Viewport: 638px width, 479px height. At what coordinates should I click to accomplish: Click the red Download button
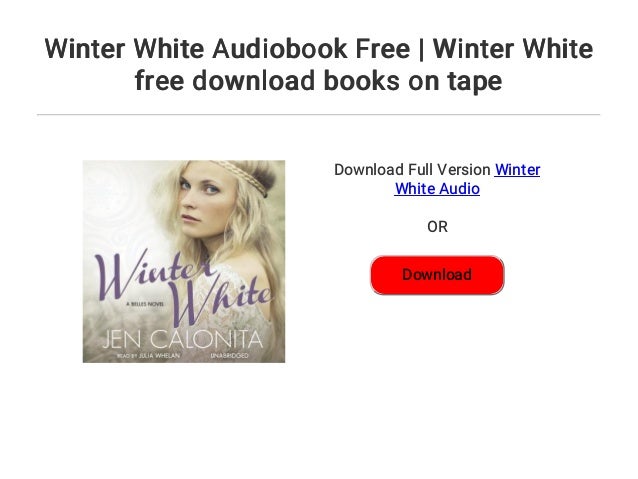click(437, 275)
